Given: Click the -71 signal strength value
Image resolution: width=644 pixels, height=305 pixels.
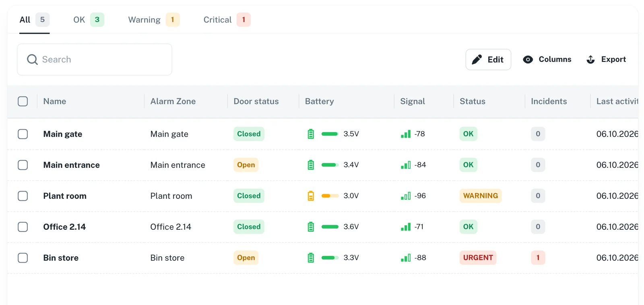Looking at the screenshot, I should 419,227.
